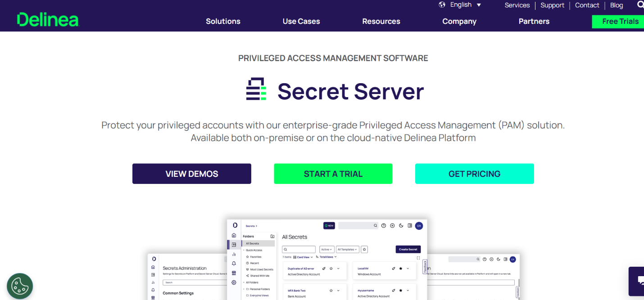Screen dimensions: 644x300
Task: Click the Create Secret button
Action: [x=408, y=249]
